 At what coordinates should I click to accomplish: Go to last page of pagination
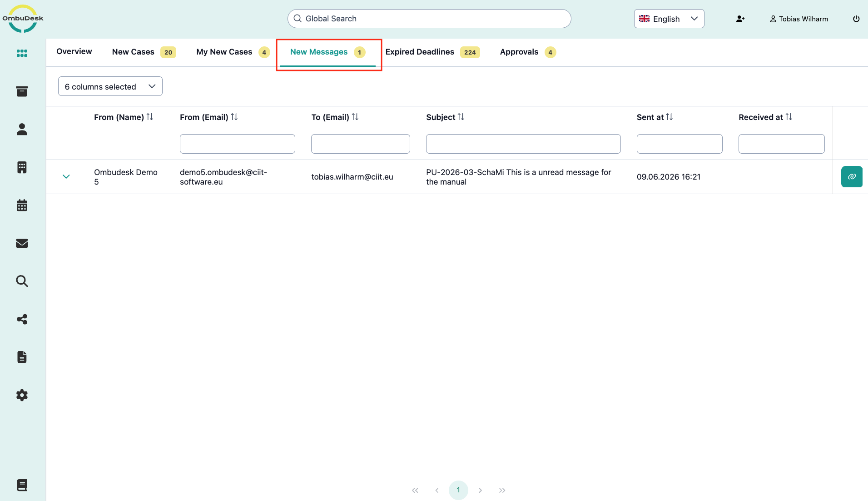502,490
